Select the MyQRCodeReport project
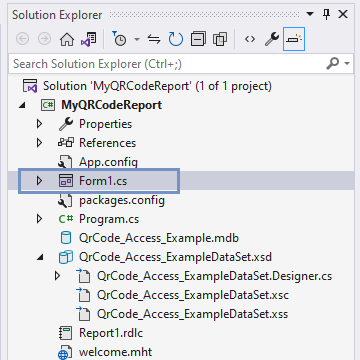The width and height of the screenshot is (360, 360). 111,105
